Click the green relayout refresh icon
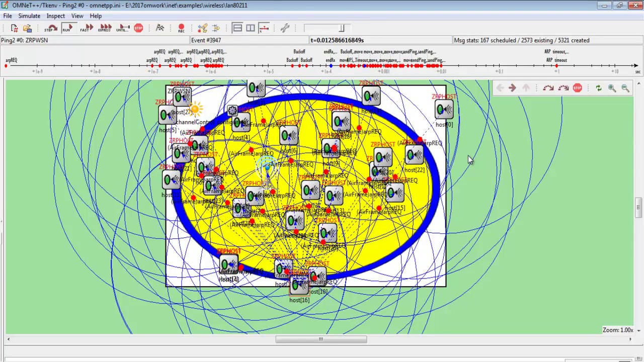This screenshot has width=644, height=362. pos(599,88)
